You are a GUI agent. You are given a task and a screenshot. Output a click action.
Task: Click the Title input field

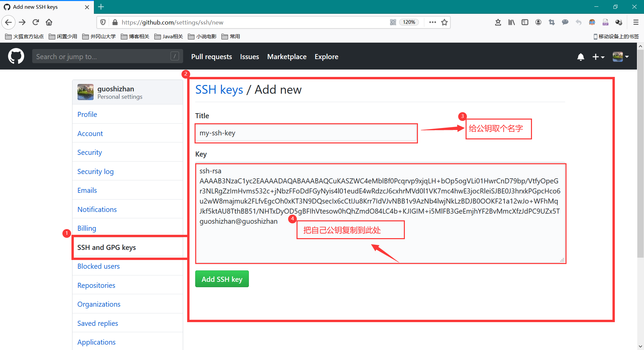(306, 133)
